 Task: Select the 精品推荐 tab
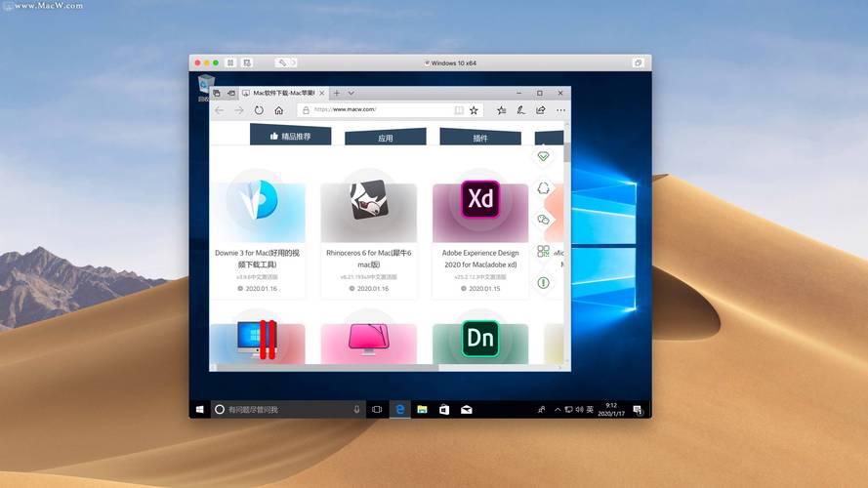[290, 137]
